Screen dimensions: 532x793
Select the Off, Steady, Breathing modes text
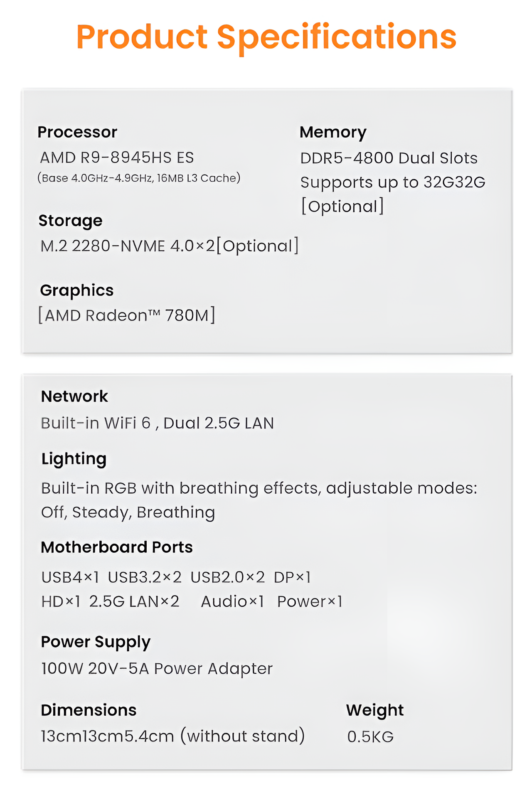128,512
